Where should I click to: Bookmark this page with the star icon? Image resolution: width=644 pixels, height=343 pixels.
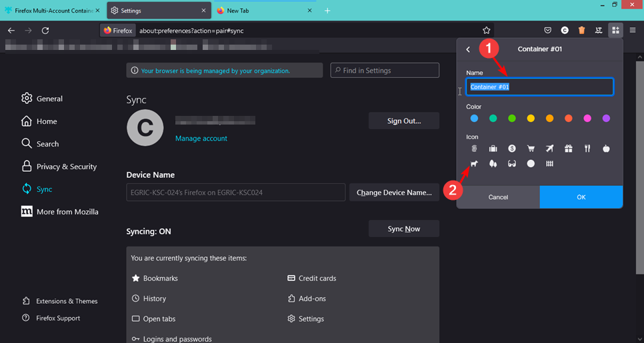[486, 31]
